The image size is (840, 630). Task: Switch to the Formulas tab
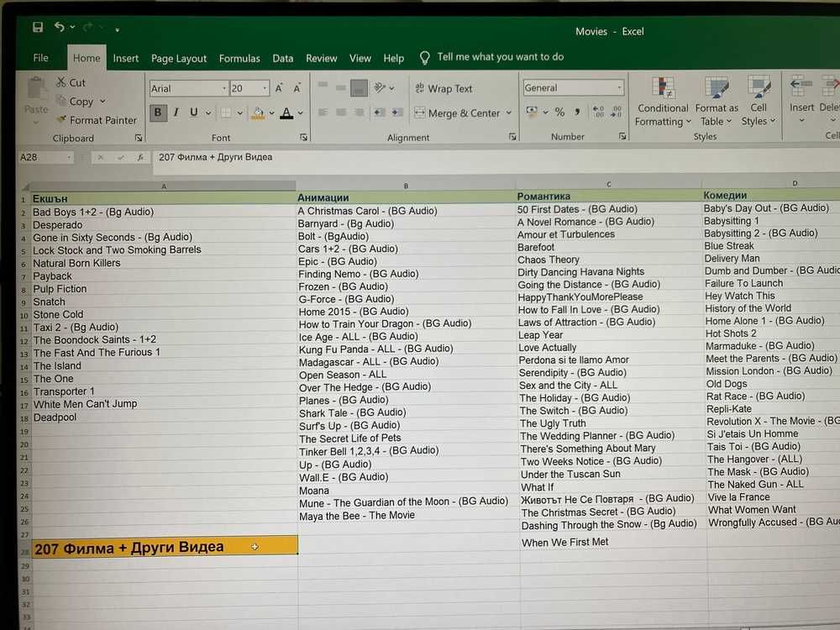pyautogui.click(x=239, y=59)
